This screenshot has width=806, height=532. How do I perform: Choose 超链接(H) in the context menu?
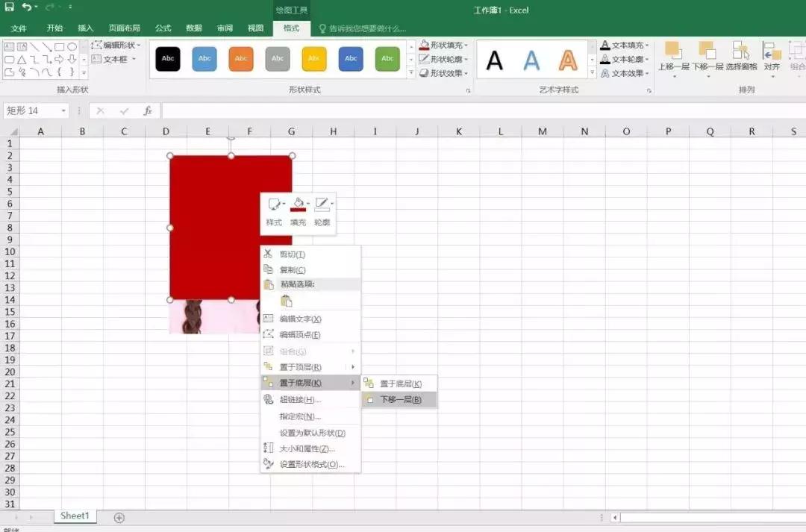[x=310, y=399]
